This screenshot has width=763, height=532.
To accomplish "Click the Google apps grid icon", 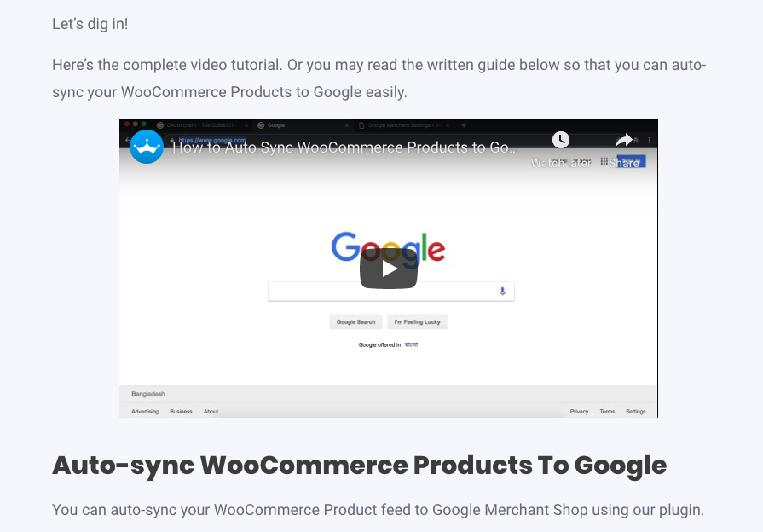I will 604,161.
